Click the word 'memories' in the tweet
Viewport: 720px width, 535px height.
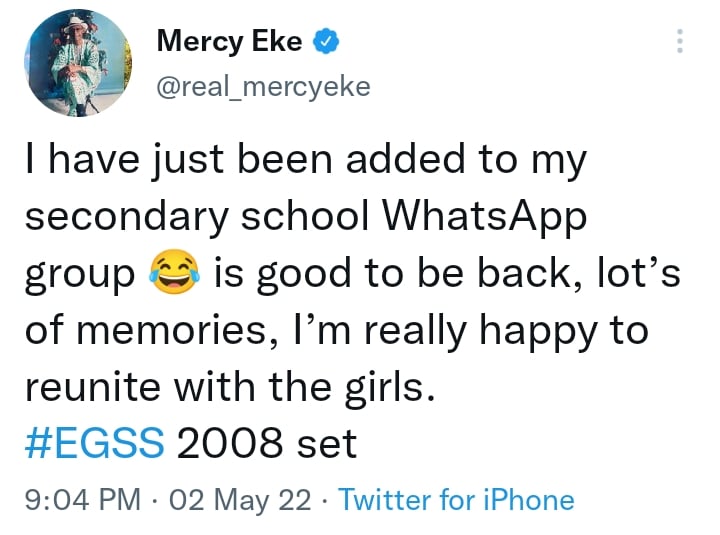178,330
